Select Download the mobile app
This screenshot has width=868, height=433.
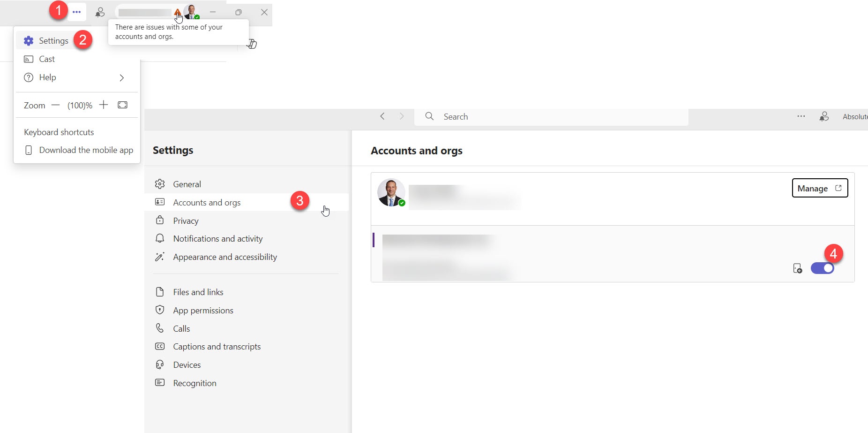pos(85,150)
